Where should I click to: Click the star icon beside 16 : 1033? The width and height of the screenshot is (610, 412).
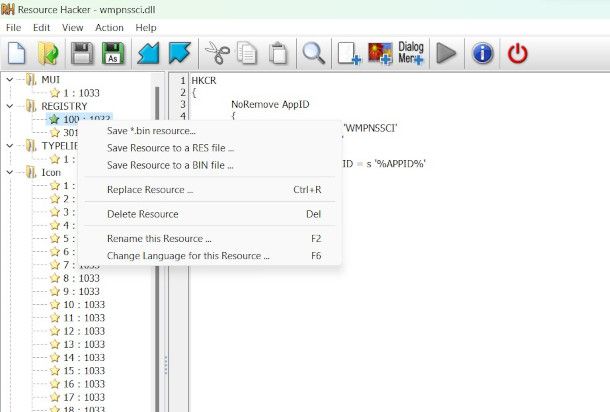click(55, 384)
